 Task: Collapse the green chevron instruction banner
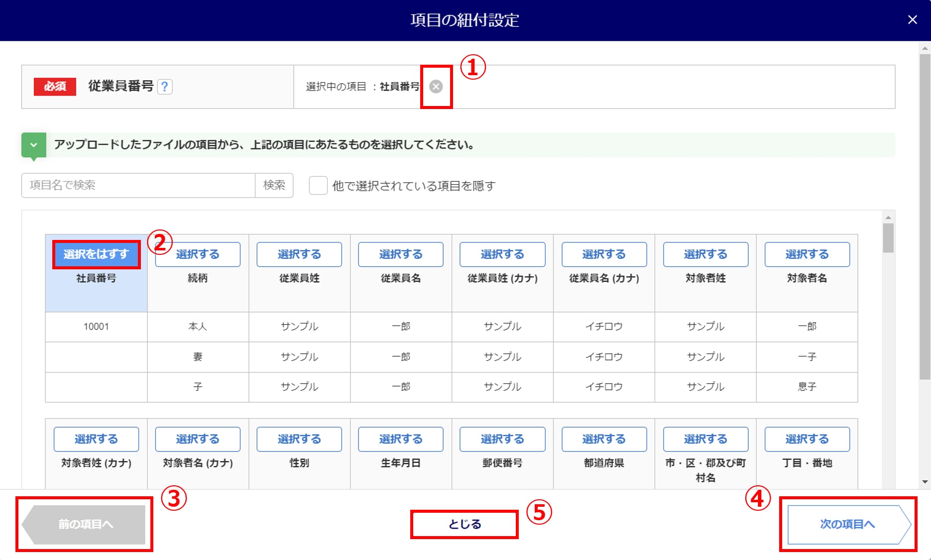click(34, 145)
